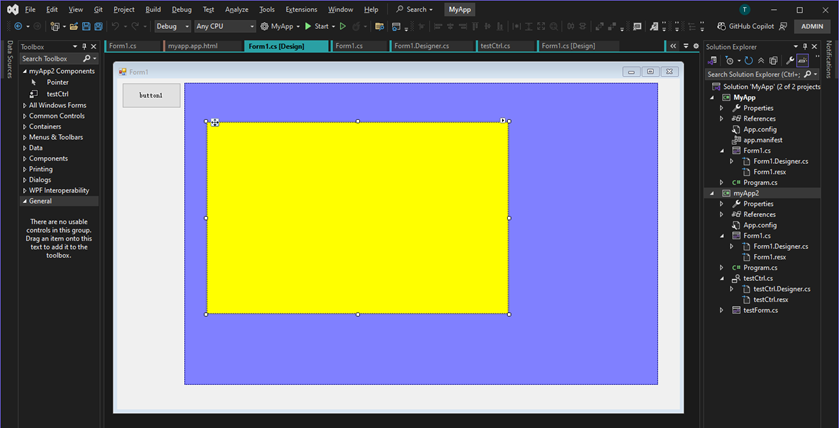Open the Any CPU platform dropdown
This screenshot has height=428, width=839.
click(225, 26)
